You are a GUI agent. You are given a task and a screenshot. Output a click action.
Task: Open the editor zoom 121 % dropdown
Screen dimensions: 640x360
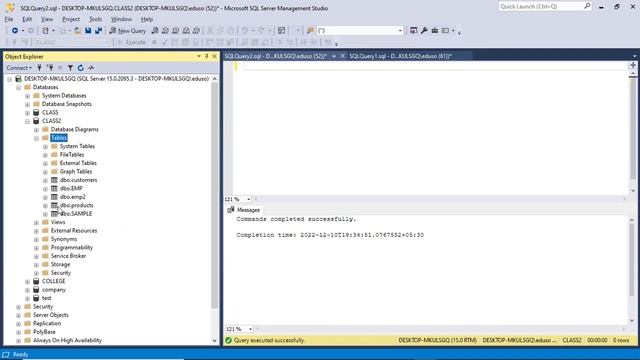click(249, 199)
